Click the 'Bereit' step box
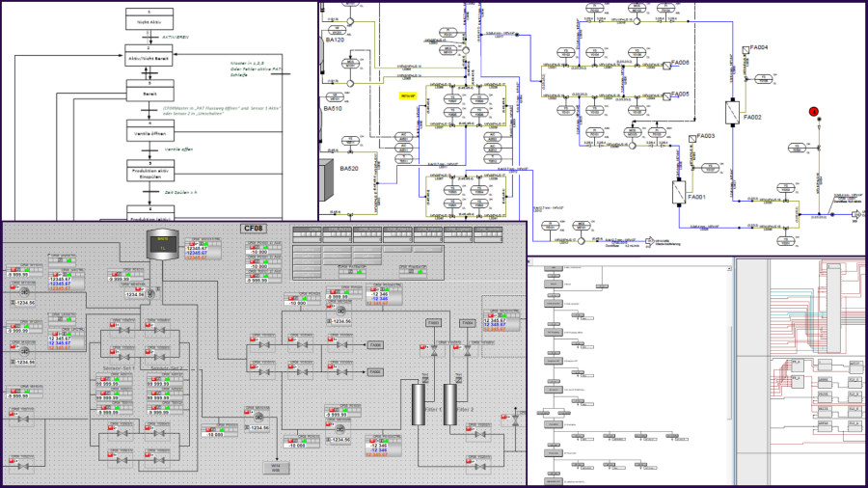868x488 pixels. pyautogui.click(x=149, y=95)
